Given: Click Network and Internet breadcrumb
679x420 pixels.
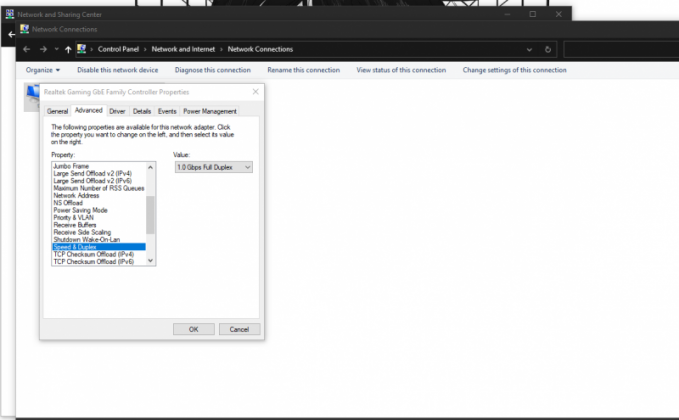Looking at the screenshot, I should (183, 49).
